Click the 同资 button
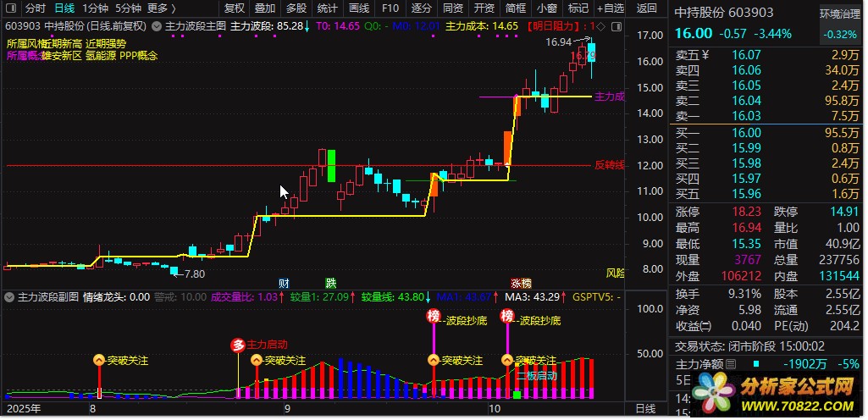This screenshot has width=868, height=420. [453, 8]
